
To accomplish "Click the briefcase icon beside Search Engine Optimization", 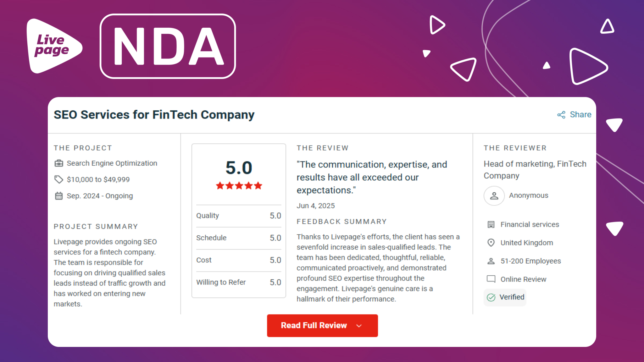I will coord(59,163).
